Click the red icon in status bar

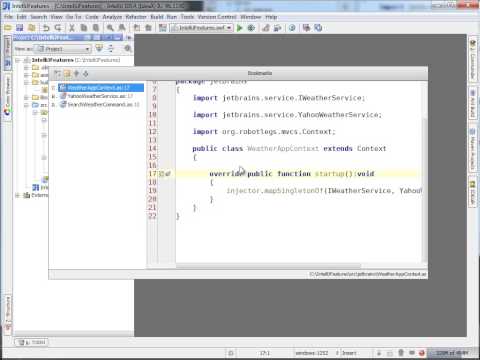tap(421, 353)
